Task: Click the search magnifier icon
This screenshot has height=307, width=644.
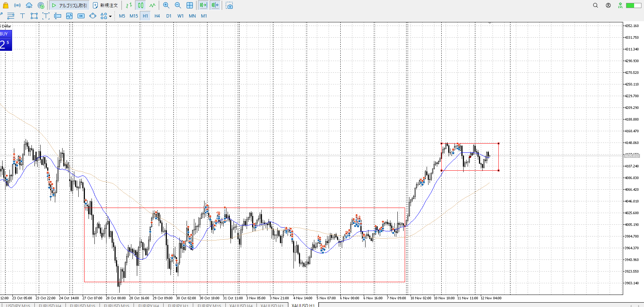Action: pos(595,5)
